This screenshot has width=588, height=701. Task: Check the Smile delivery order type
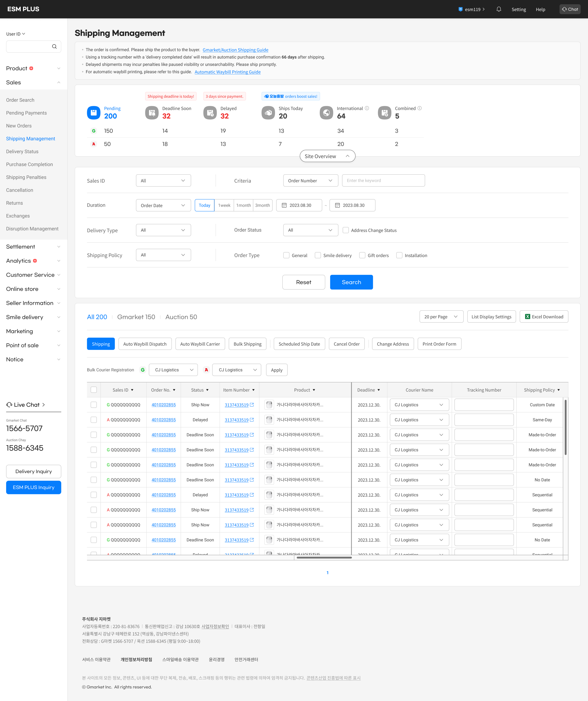pos(318,255)
